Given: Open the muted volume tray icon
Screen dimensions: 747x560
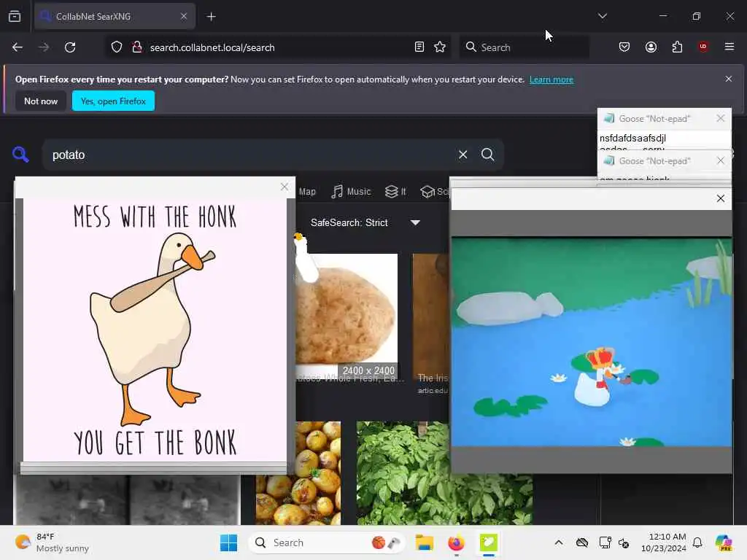Looking at the screenshot, I should pyautogui.click(x=624, y=542).
